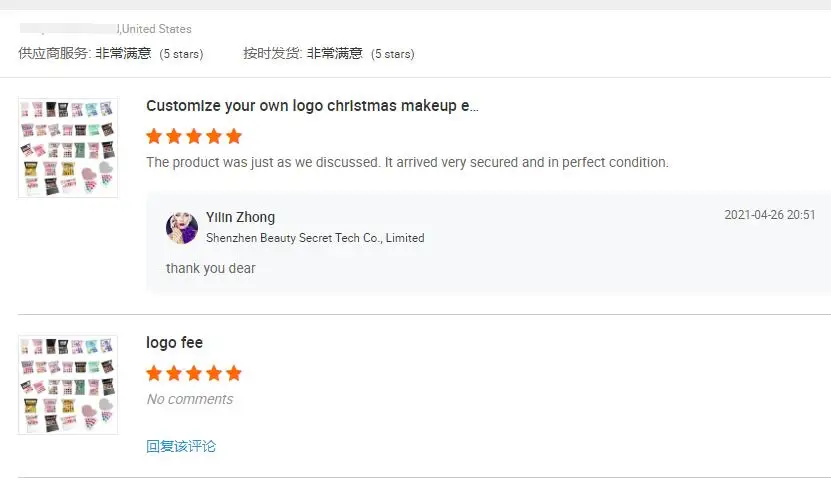Open Shenzhen Beauty Secret Tech Co., Limited

pos(315,238)
